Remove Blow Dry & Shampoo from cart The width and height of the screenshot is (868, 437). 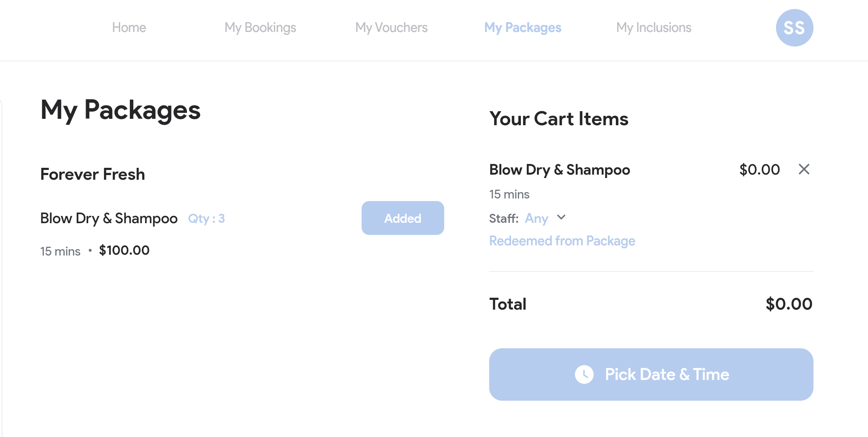804,170
